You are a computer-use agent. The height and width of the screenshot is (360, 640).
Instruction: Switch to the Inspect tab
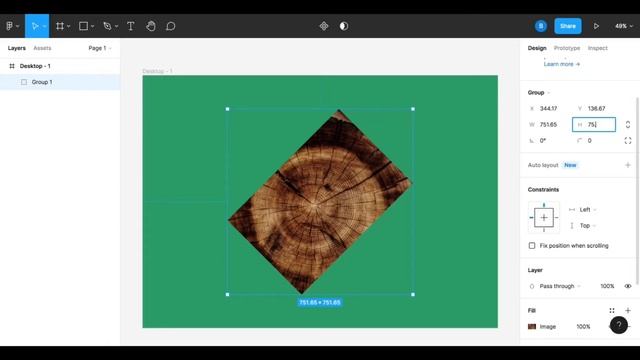pyautogui.click(x=598, y=48)
